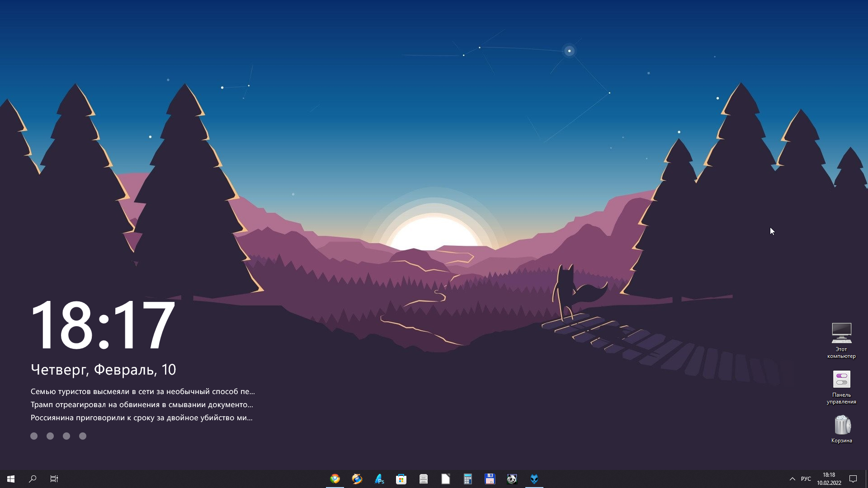Open Microsoft Store taskbar icon
Viewport: 868px width, 488px height.
tap(401, 479)
